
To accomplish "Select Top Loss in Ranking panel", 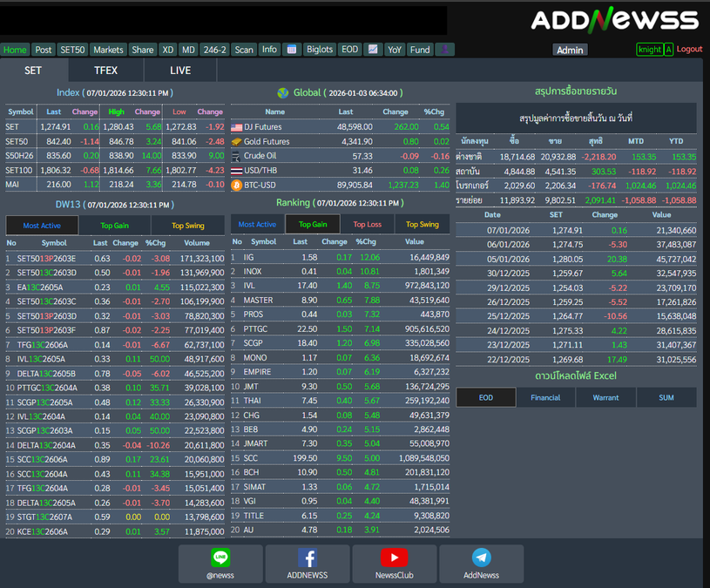I will (368, 225).
